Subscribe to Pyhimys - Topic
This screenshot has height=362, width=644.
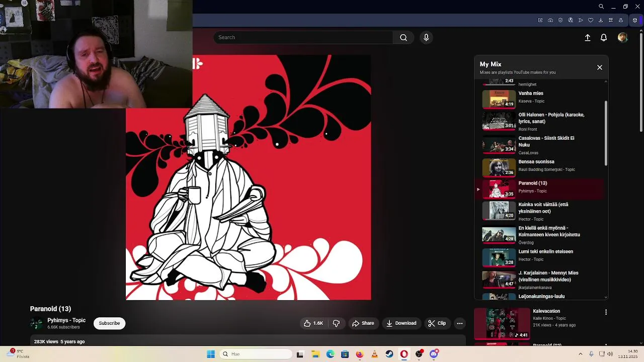[109, 323]
